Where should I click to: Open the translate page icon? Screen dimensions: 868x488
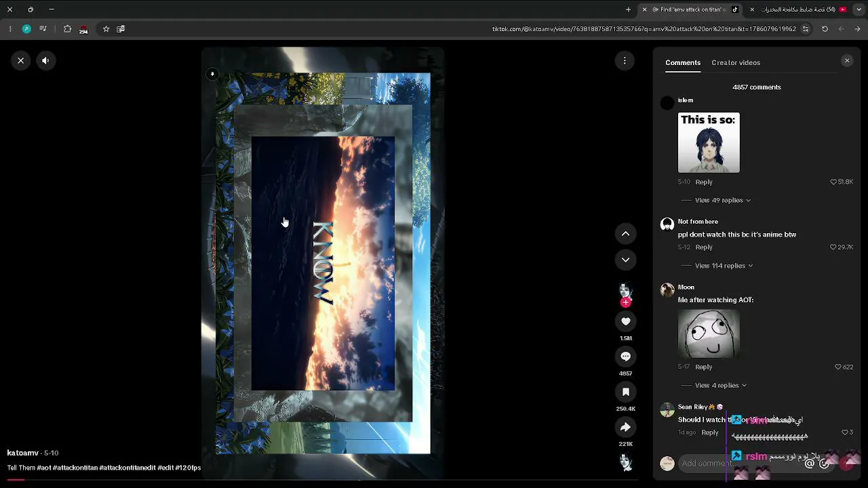click(121, 29)
